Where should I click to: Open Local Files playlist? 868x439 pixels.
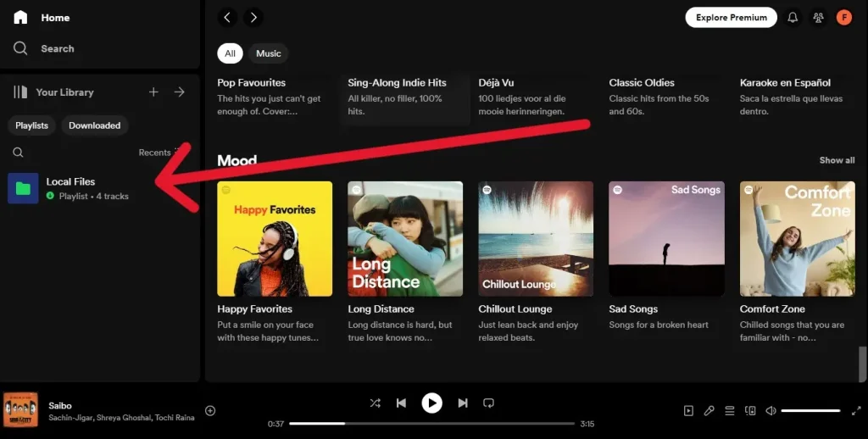[x=100, y=188]
